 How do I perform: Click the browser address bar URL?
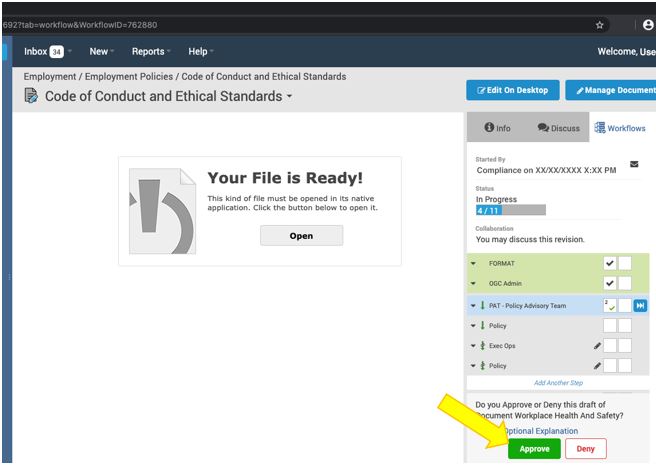pyautogui.click(x=79, y=25)
